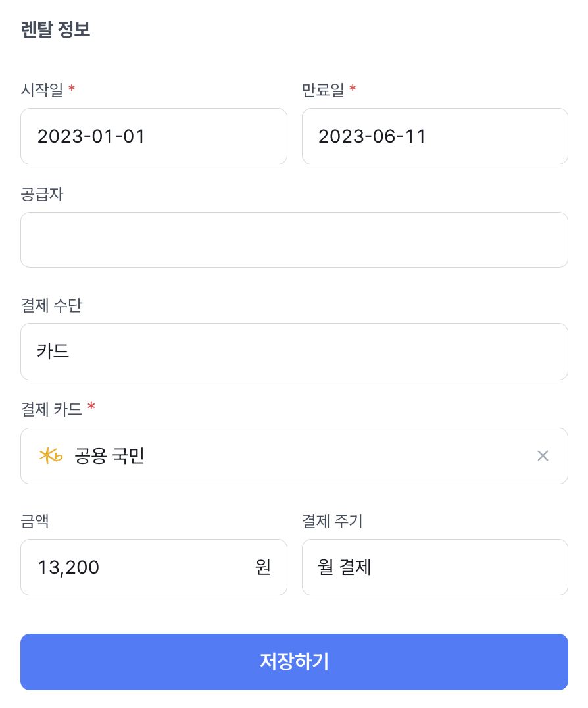
Task: Open the 결제 주기 dropdown showing 월 결제
Action: 435,567
